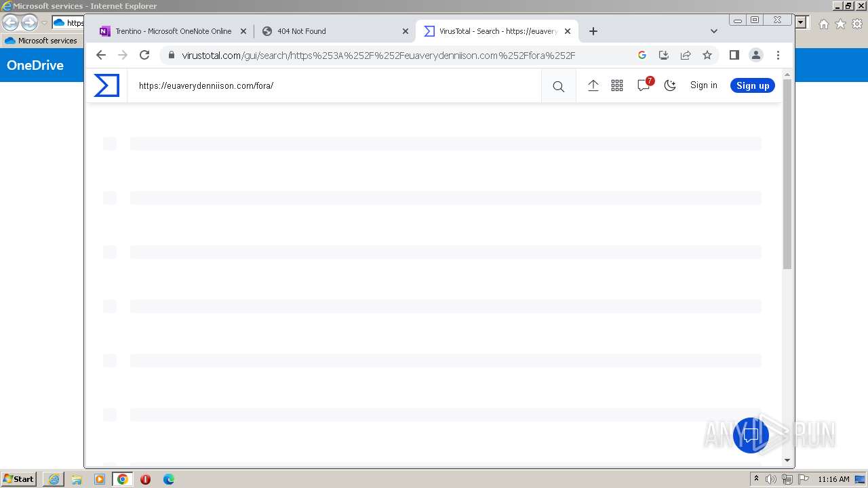868x488 pixels.
Task: Close the OneNote Online tab
Action: (x=243, y=31)
